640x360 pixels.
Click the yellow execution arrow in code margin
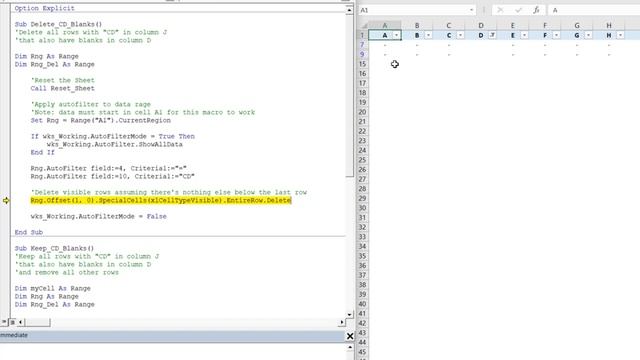(6, 200)
